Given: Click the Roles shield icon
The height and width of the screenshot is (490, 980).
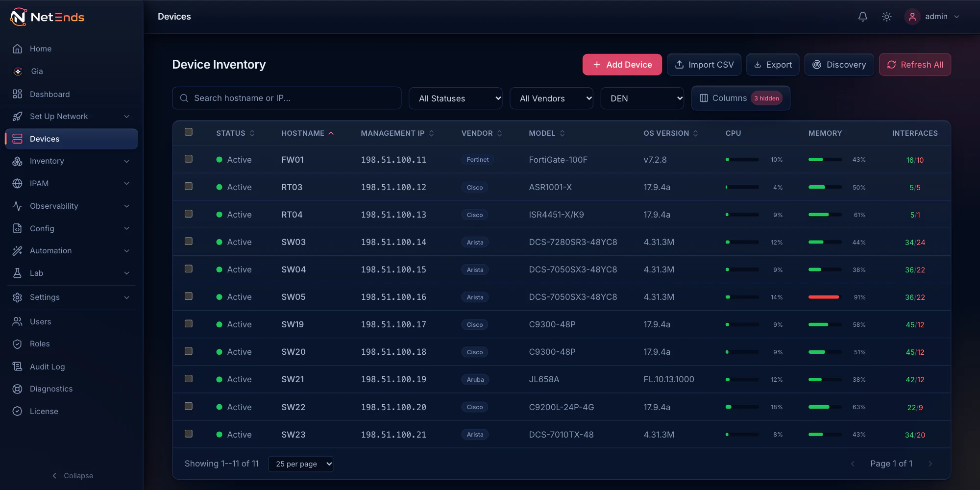Looking at the screenshot, I should point(18,344).
